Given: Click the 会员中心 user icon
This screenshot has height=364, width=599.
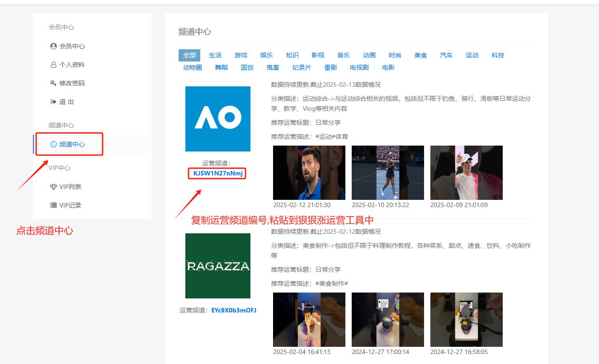Looking at the screenshot, I should click(53, 46).
